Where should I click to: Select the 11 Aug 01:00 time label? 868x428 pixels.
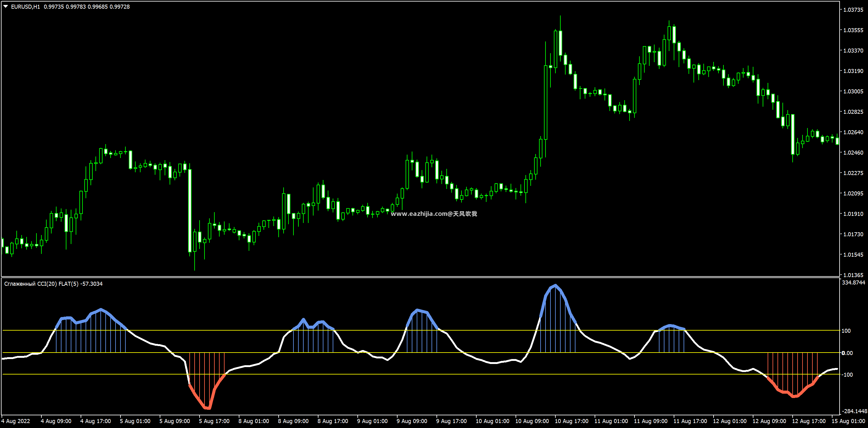[x=611, y=421]
